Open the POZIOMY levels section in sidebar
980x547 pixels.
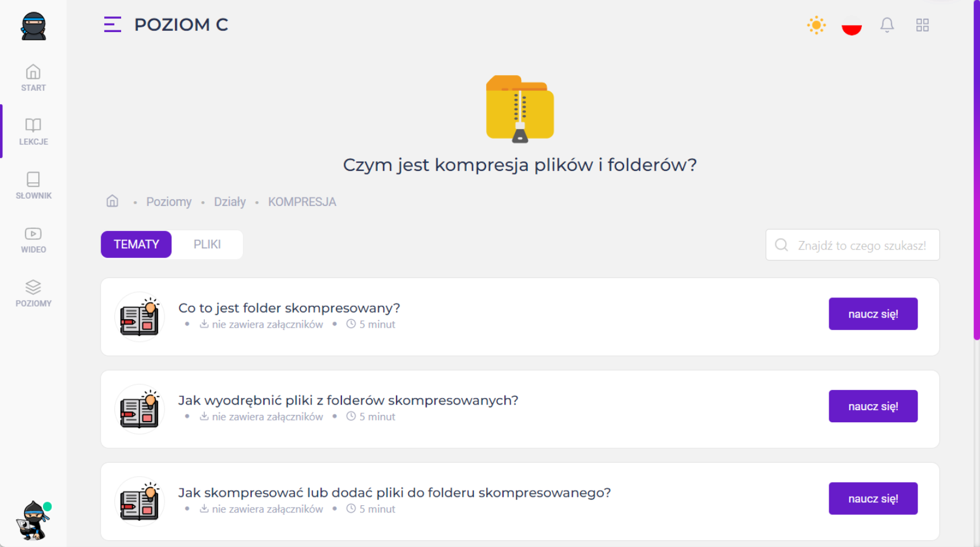click(33, 293)
